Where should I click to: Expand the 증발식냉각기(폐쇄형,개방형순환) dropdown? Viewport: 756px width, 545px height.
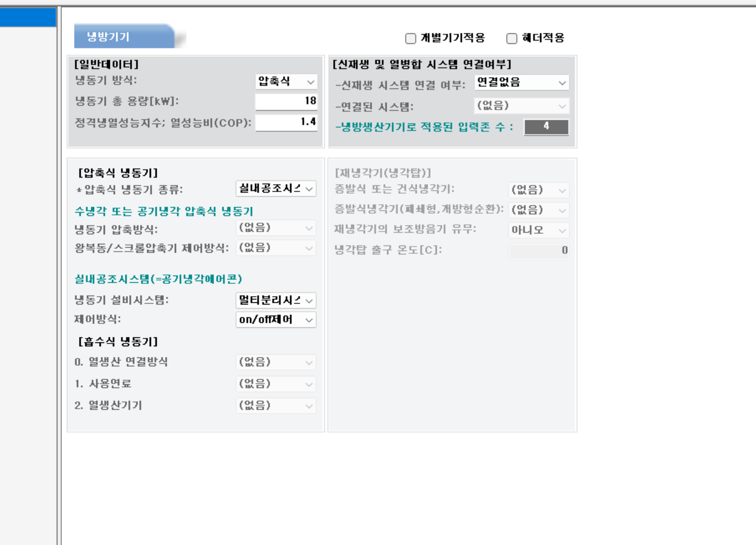539,210
